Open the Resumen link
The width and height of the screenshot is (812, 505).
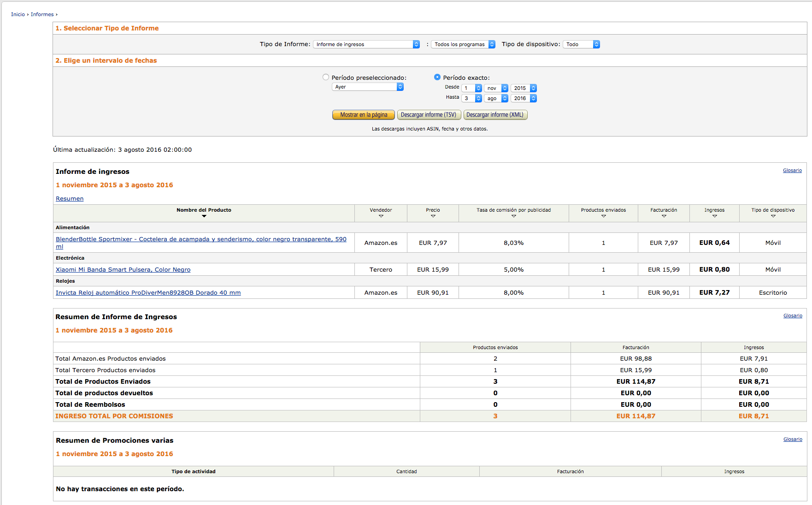click(70, 199)
